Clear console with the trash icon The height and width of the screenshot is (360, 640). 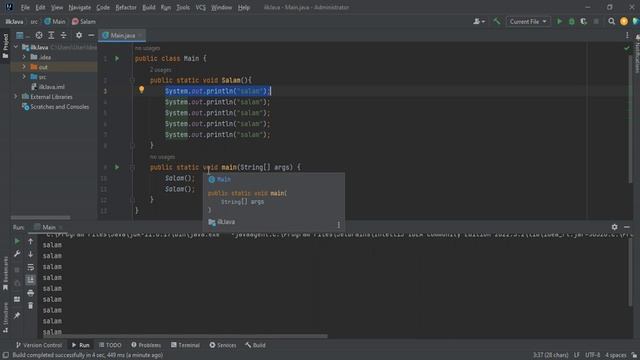(30, 305)
